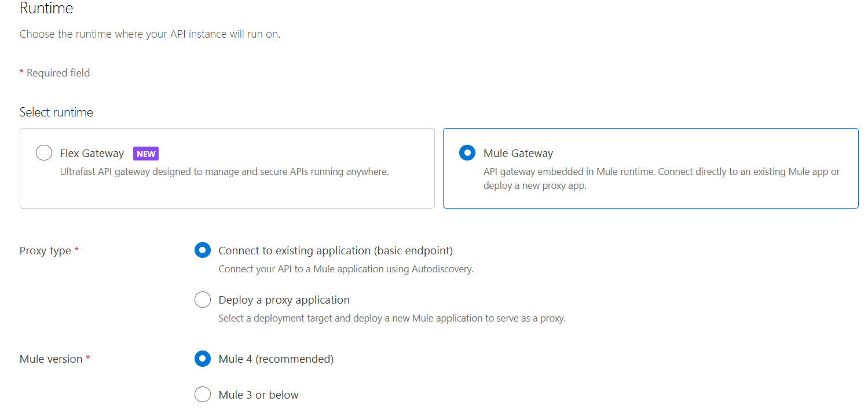Viewport: 868px width, 416px height.
Task: Select Mule 3 or below version
Action: click(202, 394)
